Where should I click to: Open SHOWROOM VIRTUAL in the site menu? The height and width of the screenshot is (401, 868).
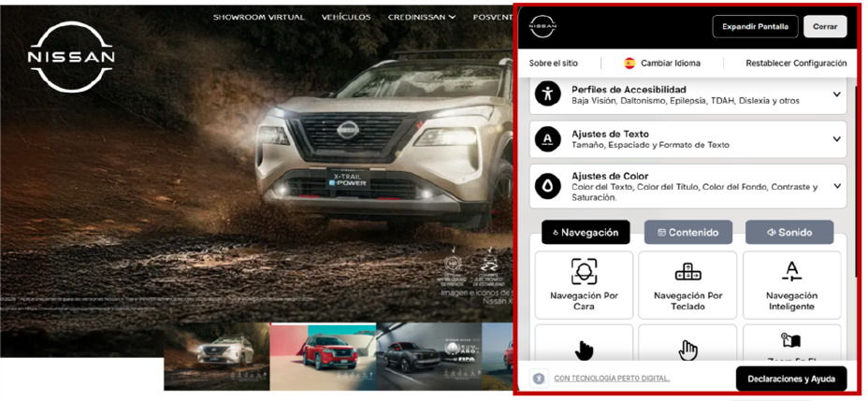point(258,17)
